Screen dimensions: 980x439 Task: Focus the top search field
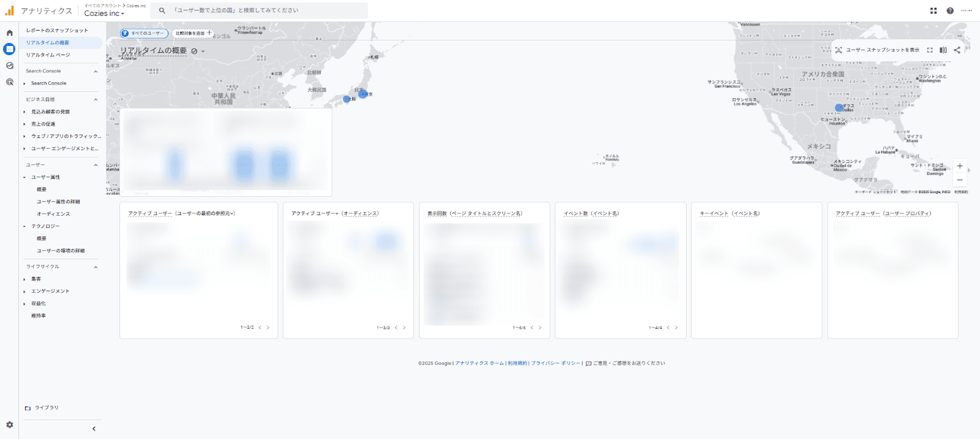(260, 10)
